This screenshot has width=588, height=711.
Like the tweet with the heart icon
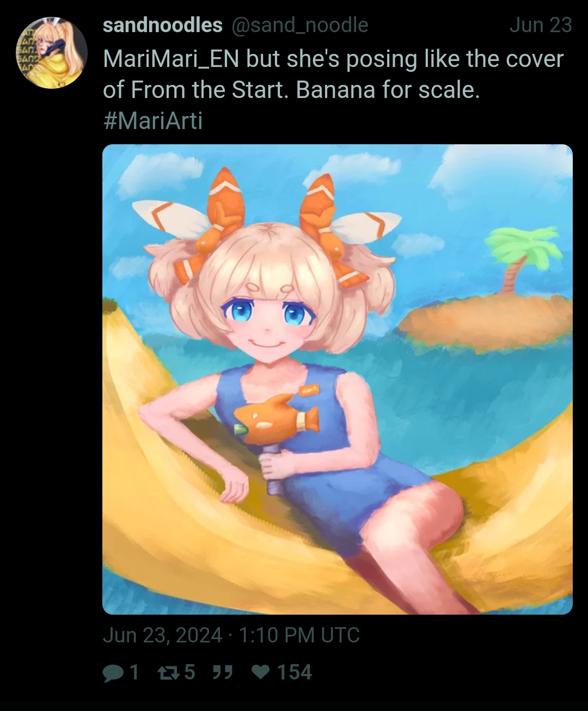click(261, 673)
